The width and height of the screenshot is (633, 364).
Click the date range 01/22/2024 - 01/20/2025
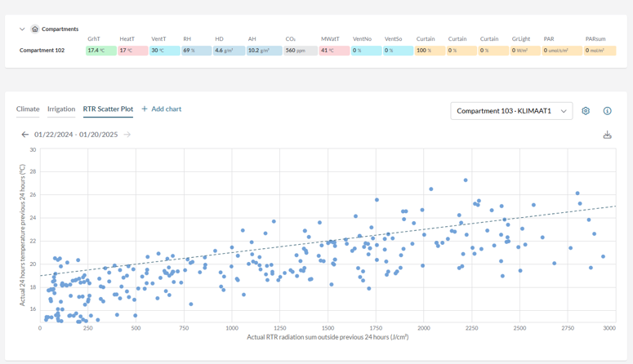pyautogui.click(x=76, y=135)
